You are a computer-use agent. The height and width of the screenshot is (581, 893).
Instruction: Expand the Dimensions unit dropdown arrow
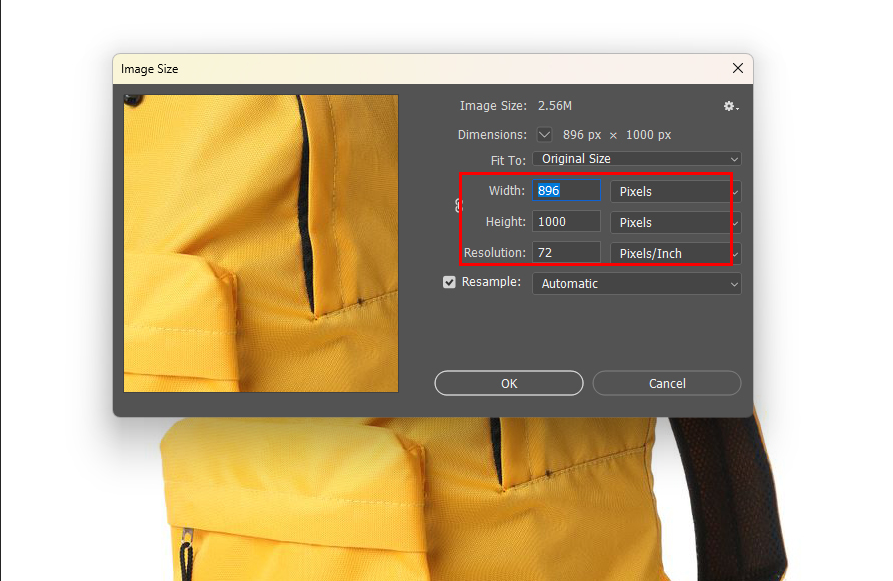(x=544, y=134)
